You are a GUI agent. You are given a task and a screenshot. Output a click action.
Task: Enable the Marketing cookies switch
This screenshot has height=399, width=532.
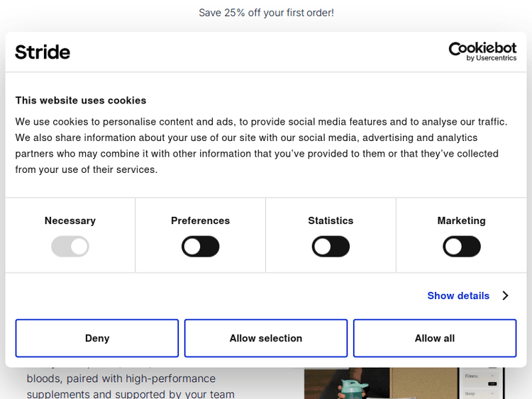[x=461, y=247]
